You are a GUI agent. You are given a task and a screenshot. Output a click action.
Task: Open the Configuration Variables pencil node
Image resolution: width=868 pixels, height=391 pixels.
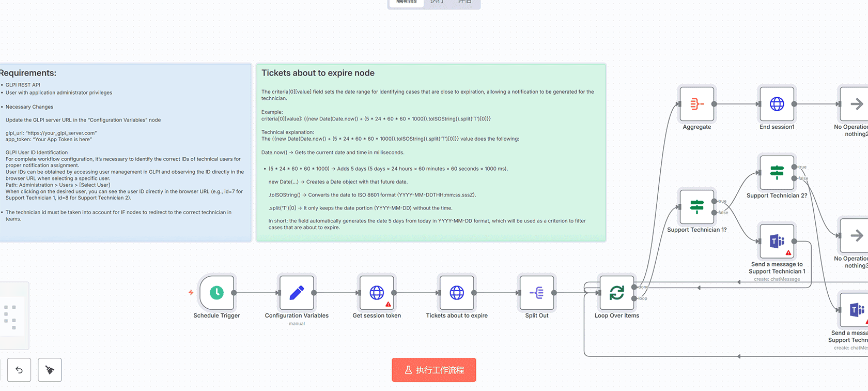[297, 293]
